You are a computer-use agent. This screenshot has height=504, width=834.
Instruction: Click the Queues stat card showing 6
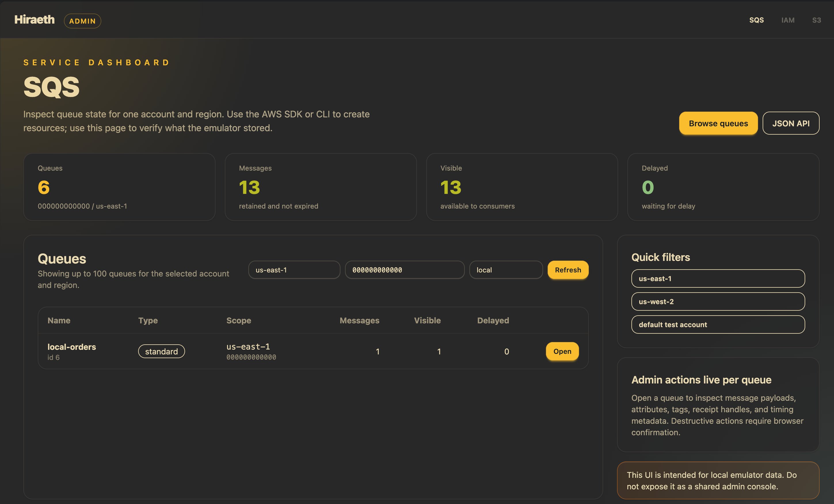(119, 187)
